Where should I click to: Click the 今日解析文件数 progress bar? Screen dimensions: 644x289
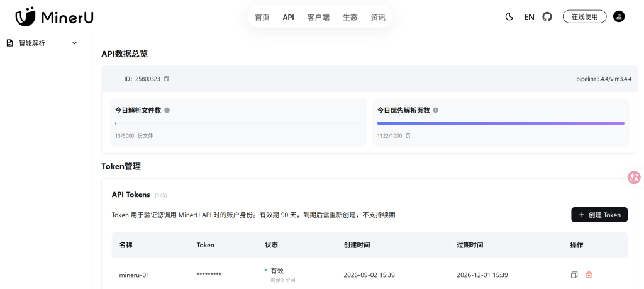click(x=238, y=123)
